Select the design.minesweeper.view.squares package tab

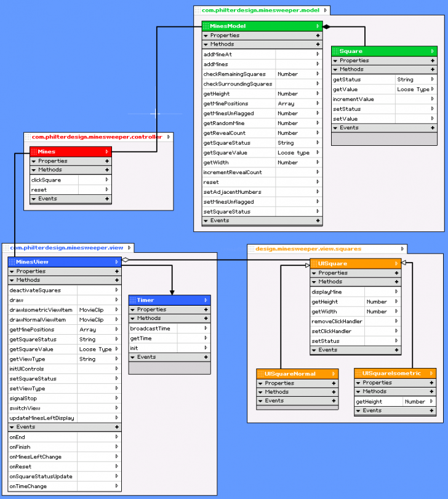[x=308, y=249]
